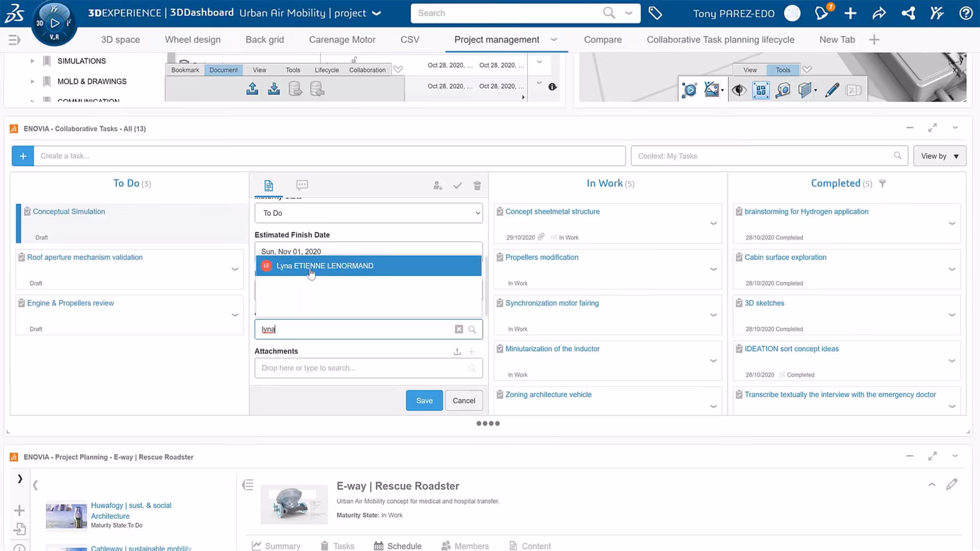Expand the SIMULATIONS tree node
The image size is (980, 551).
click(x=32, y=61)
